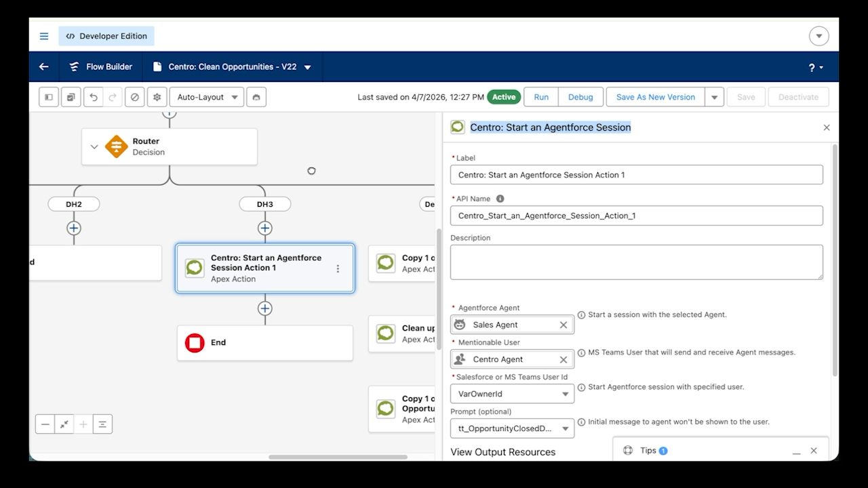Toggle the toolbox sidebar panel icon

49,97
